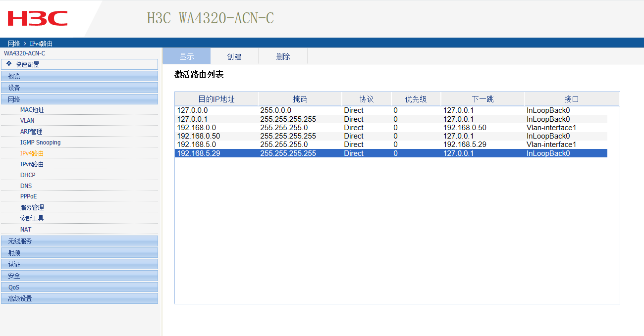This screenshot has height=336, width=644.
Task: Open the IPv6路由 page
Action: 32,164
